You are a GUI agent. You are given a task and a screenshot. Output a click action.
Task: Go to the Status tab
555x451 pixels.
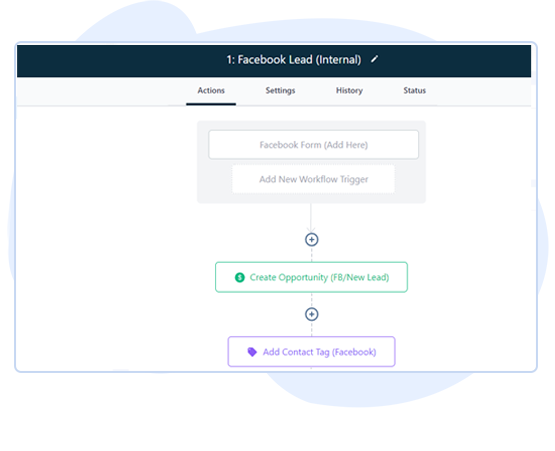coord(414,91)
